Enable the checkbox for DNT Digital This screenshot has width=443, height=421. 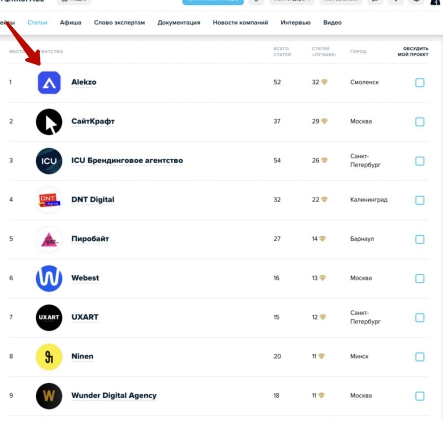coord(420,200)
